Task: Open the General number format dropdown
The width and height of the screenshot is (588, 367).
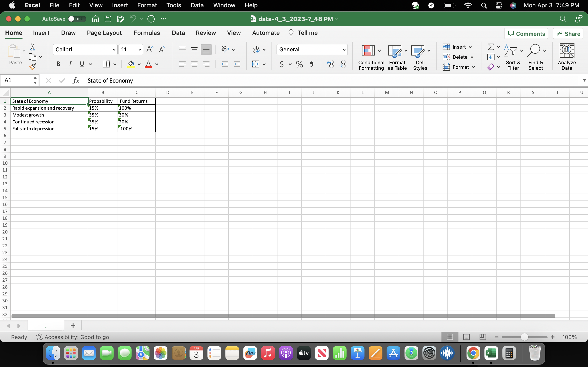Action: pyautogui.click(x=344, y=49)
